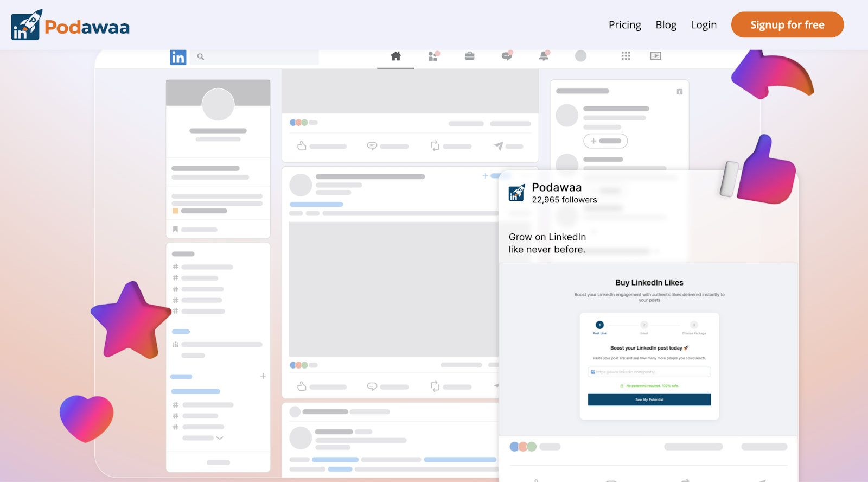
Task: Click the Like thumb icon on second post
Action: 302,386
